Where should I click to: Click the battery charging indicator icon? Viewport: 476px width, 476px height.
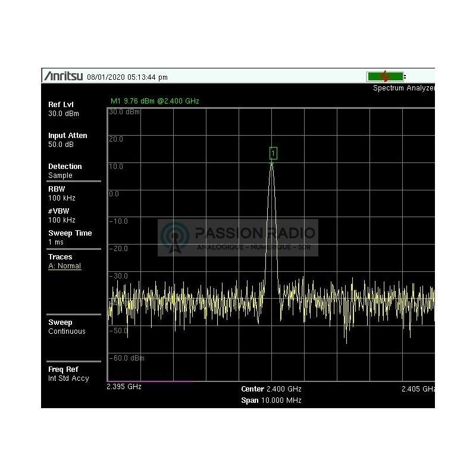click(x=386, y=77)
